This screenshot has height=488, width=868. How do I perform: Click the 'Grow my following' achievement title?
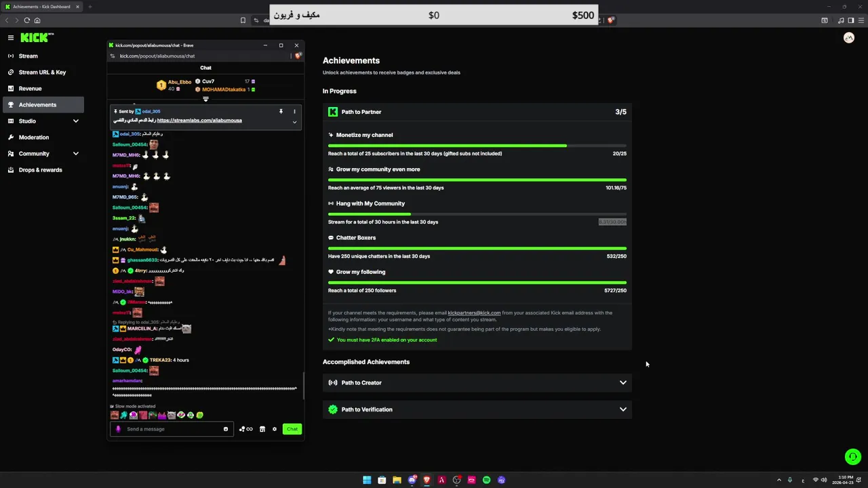[361, 272]
